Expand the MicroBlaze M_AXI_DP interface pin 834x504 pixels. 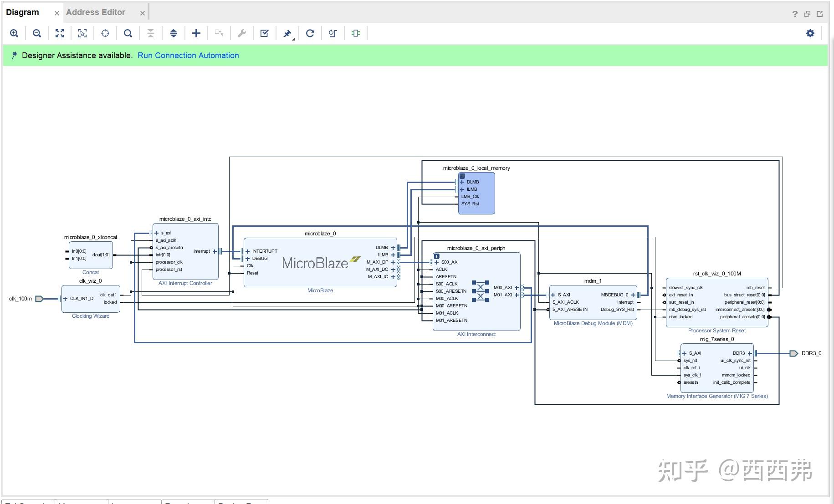[x=393, y=262]
